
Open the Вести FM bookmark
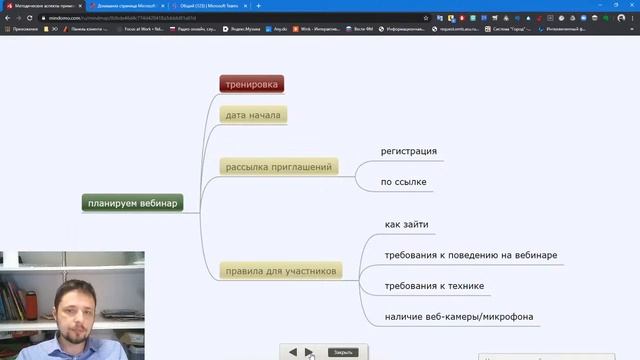click(360, 29)
